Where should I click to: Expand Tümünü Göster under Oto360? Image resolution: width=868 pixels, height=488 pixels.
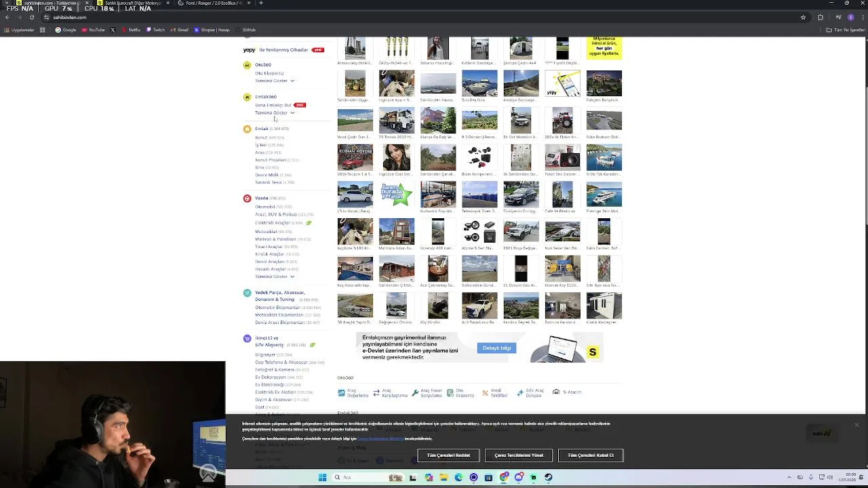275,81
